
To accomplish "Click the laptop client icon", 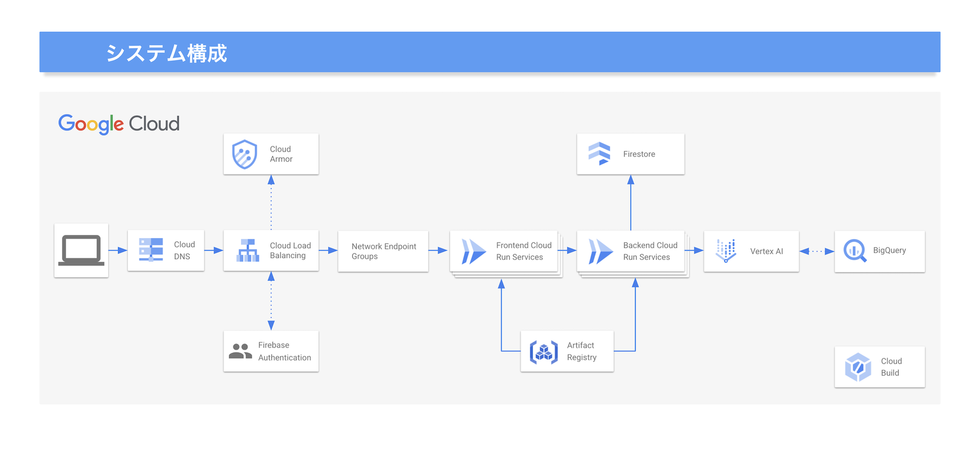I will (x=81, y=250).
